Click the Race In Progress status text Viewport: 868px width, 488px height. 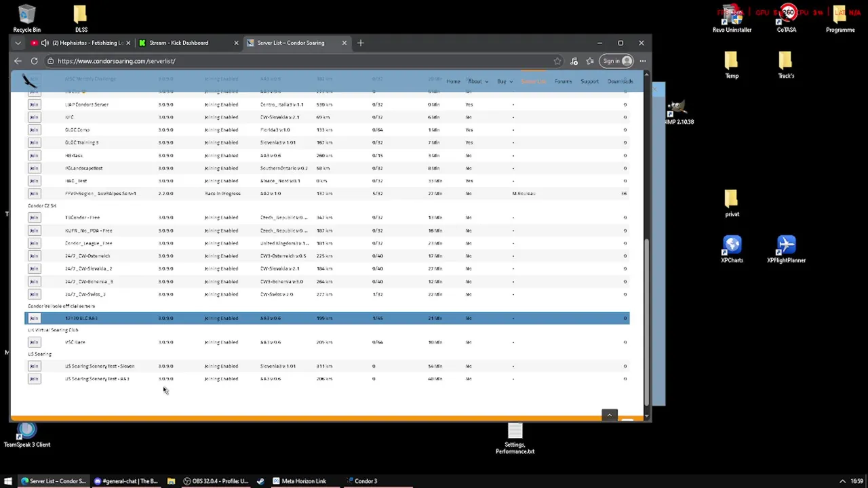tap(222, 193)
